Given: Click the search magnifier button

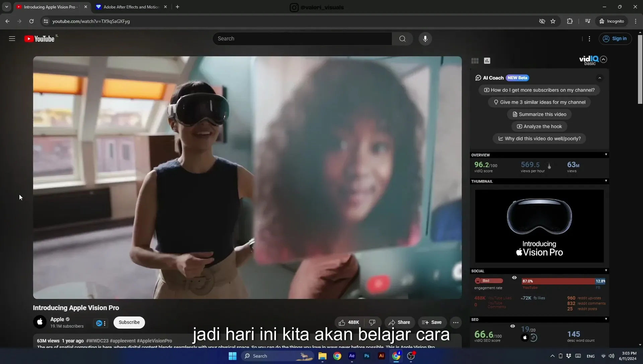Looking at the screenshot, I should point(402,39).
